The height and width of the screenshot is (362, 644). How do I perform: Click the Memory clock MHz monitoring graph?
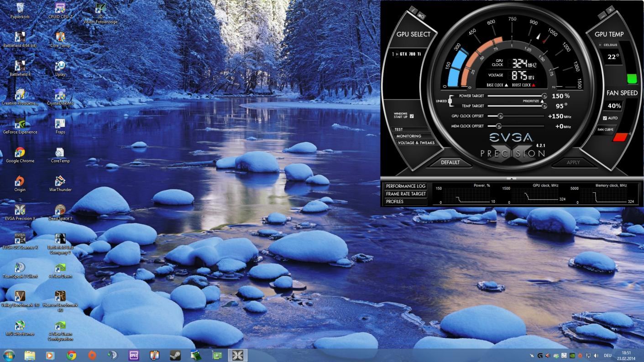[603, 194]
